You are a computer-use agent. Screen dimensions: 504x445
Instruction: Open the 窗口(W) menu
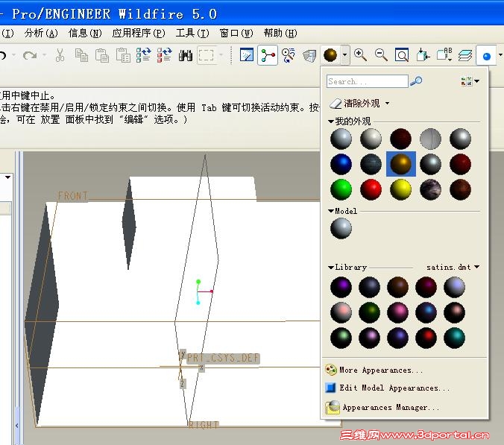[x=236, y=33]
